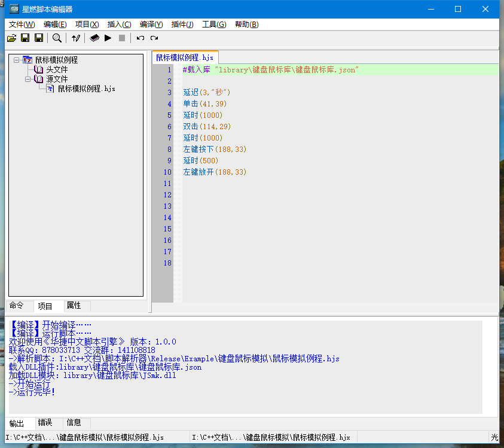The height and width of the screenshot is (448, 504).
Task: Undo the last edit
Action: pos(140,38)
